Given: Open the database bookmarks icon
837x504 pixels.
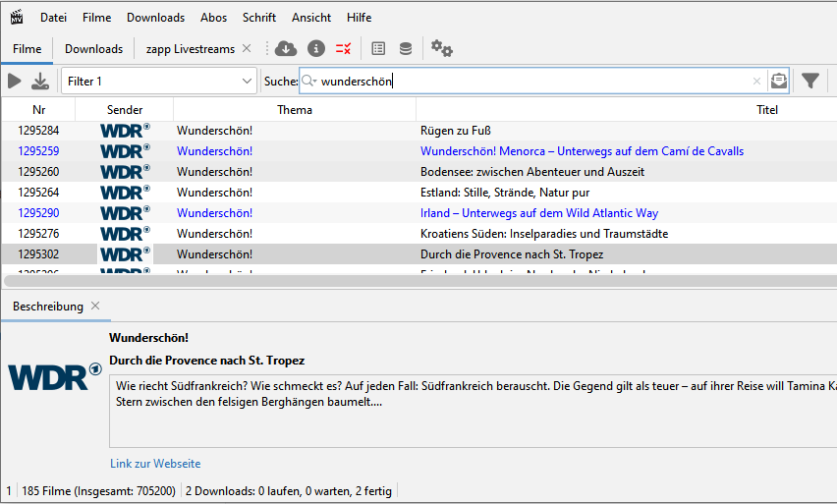Looking at the screenshot, I should click(406, 48).
